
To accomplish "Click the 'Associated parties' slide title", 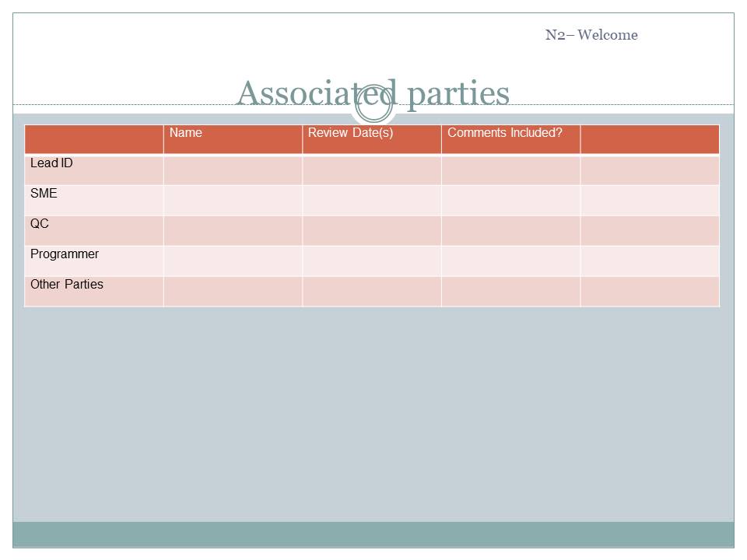I will (372, 93).
